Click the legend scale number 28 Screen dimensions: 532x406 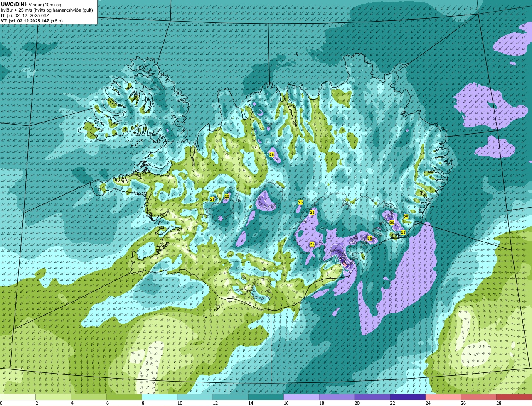(499, 403)
